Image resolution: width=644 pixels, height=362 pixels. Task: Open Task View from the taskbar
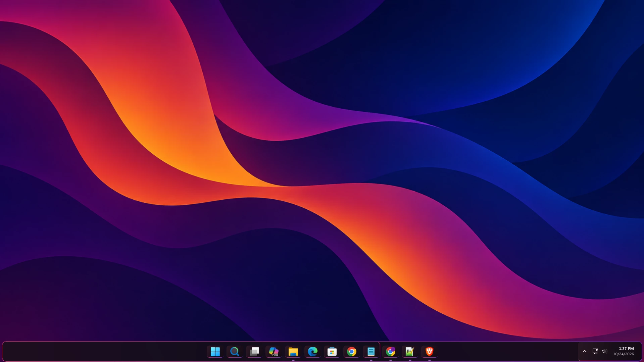254,352
